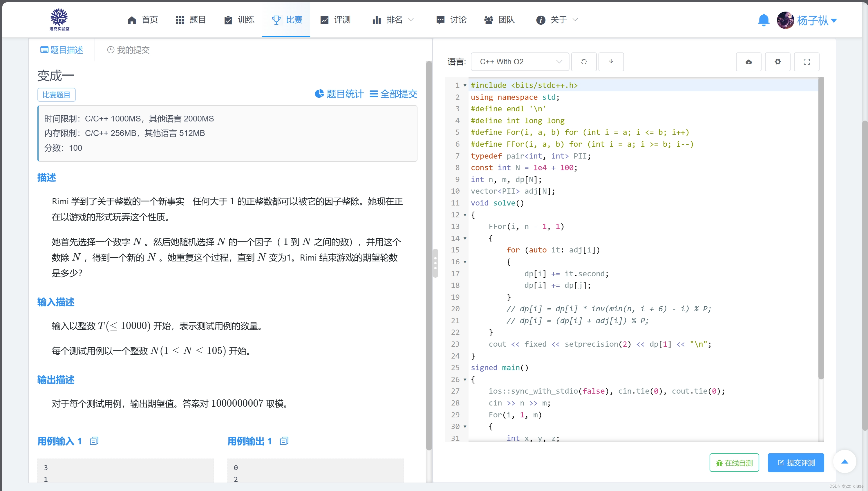Collapse code fold at line 12
The width and height of the screenshot is (868, 491).
(465, 215)
